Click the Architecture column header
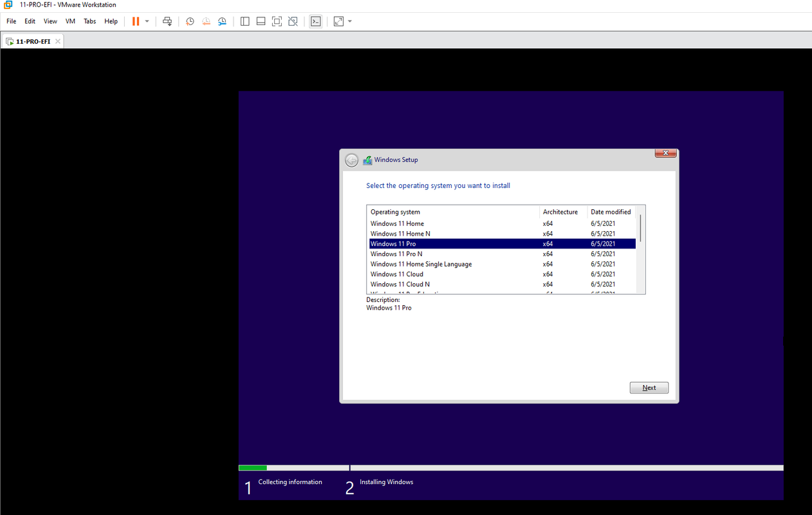The image size is (812, 515). click(564, 212)
